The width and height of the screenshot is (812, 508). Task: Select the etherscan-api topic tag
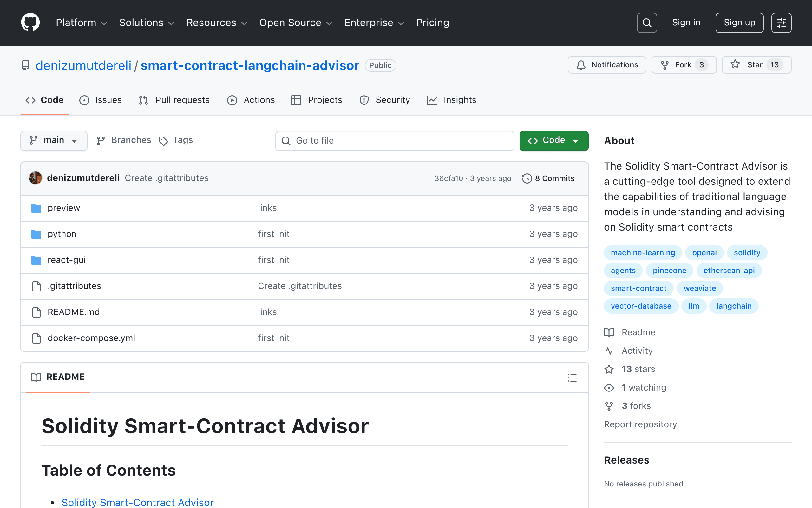pos(729,271)
